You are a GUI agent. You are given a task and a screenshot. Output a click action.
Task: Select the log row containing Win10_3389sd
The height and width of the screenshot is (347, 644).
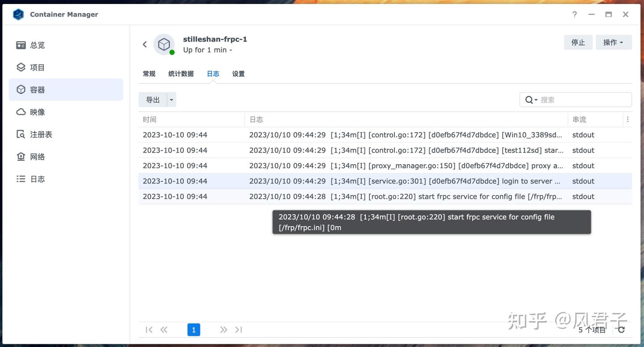click(x=385, y=135)
